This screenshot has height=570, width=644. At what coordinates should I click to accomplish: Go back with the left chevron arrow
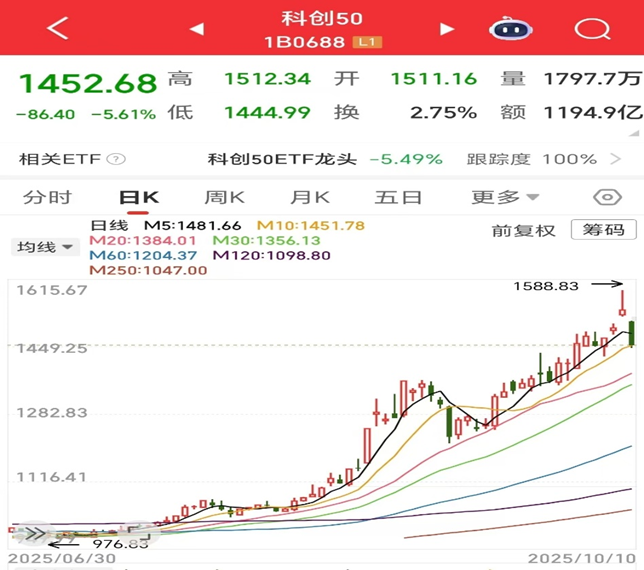pyautogui.click(x=58, y=28)
